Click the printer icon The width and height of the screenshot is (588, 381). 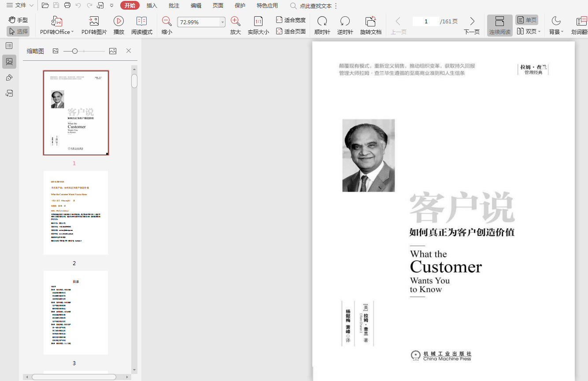pyautogui.click(x=67, y=6)
